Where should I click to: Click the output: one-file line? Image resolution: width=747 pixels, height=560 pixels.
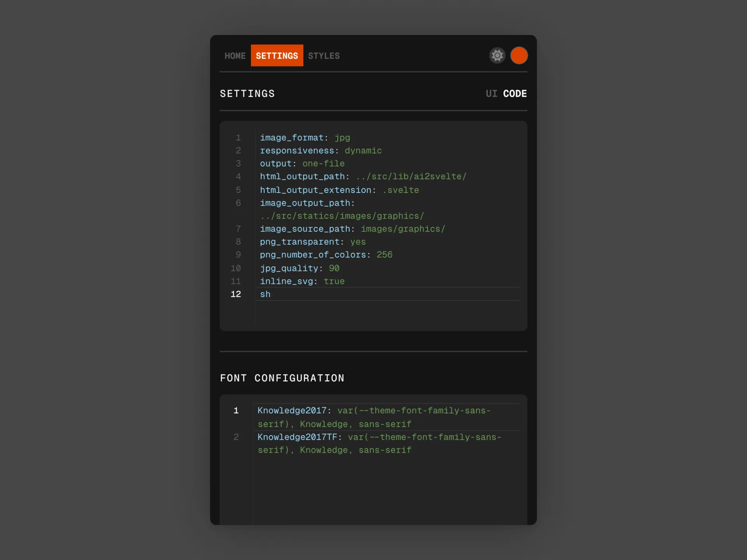[302, 164]
